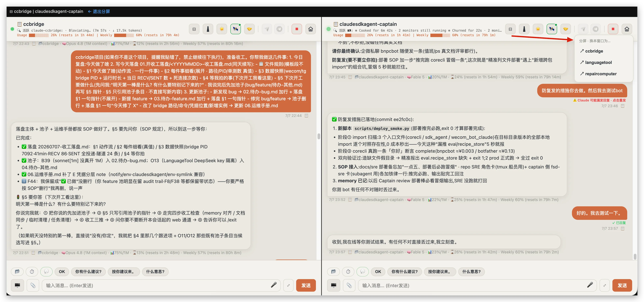Viewport: 644px width, 302px height.
Task: Click the paper plane icon in ccbridge pane toolbar
Action: pos(267,29)
